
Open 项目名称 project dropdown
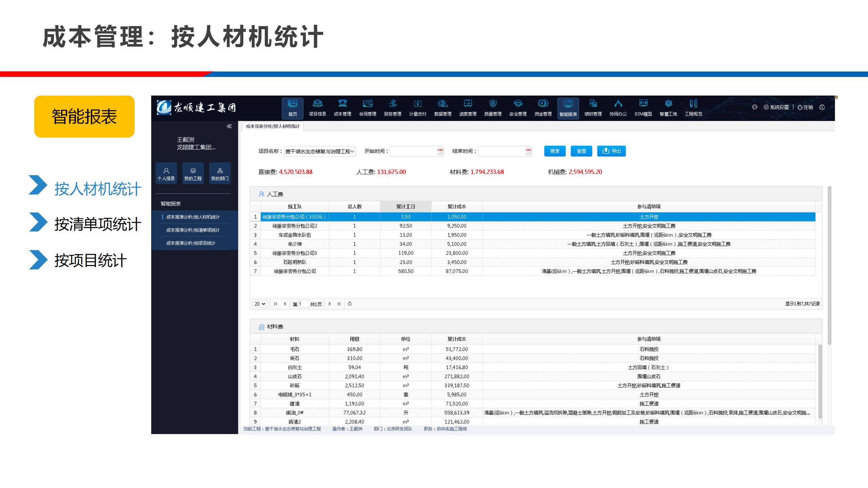coord(320,151)
